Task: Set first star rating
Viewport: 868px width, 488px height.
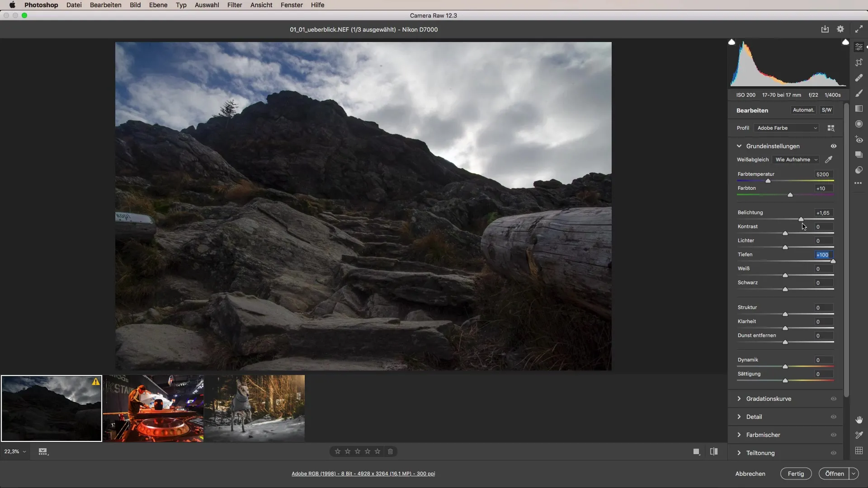Action: click(338, 451)
